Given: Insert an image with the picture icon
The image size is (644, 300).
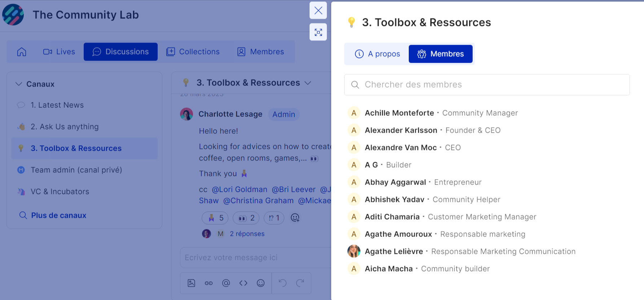Looking at the screenshot, I should tap(191, 283).
